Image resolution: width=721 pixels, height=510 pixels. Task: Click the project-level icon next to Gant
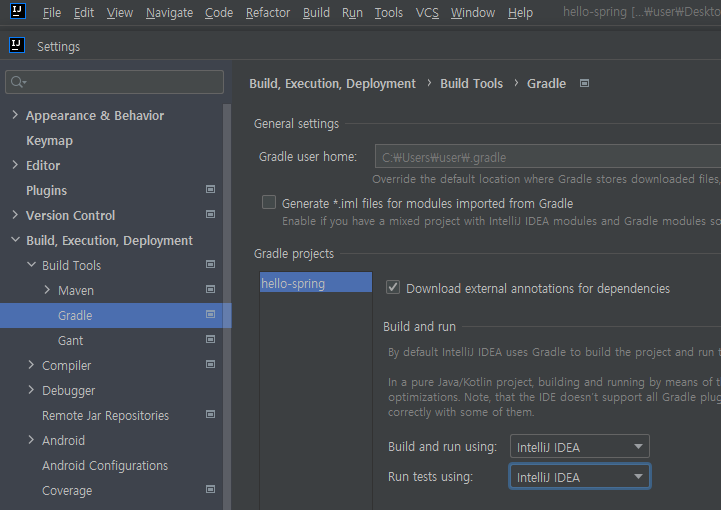point(210,339)
